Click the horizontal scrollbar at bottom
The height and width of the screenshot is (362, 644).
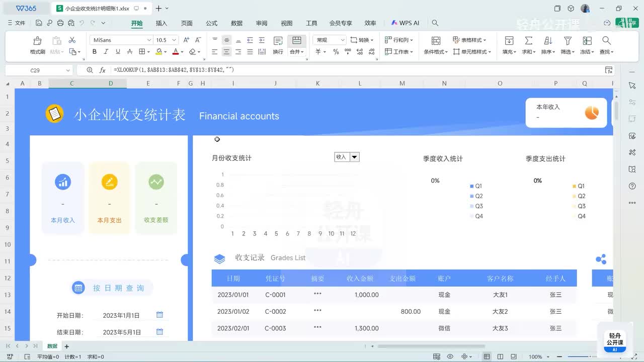(431, 346)
